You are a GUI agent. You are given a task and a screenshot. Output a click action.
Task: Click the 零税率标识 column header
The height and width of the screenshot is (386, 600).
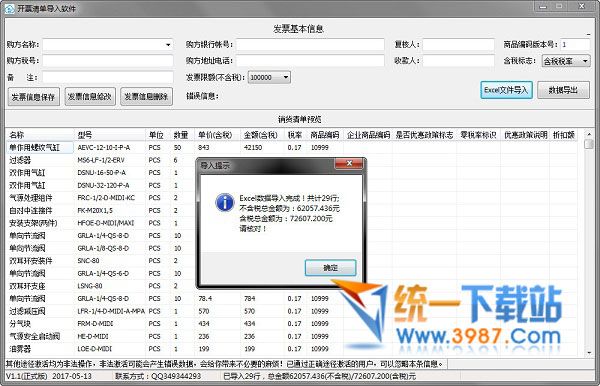click(478, 135)
